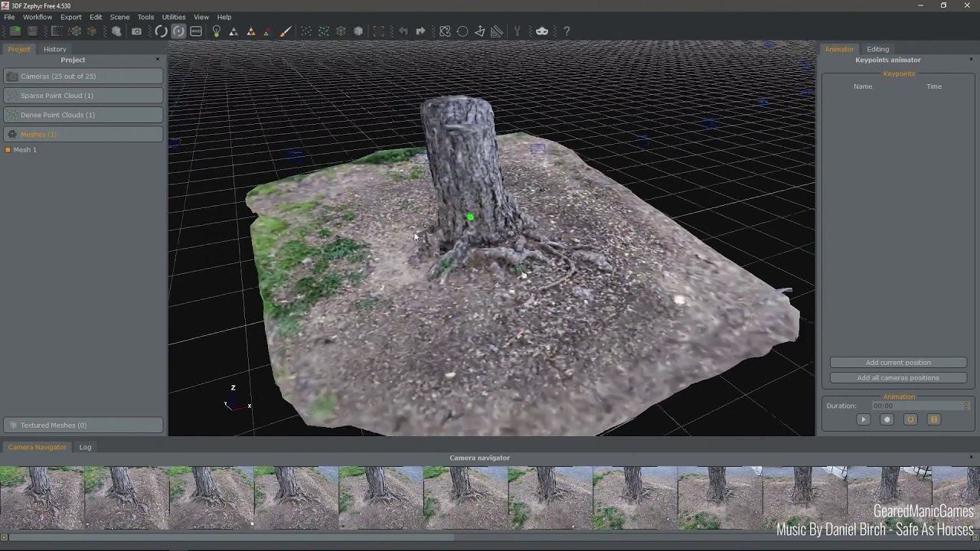
Task: Expand the Textured Meshes (0) section
Action: 83,425
